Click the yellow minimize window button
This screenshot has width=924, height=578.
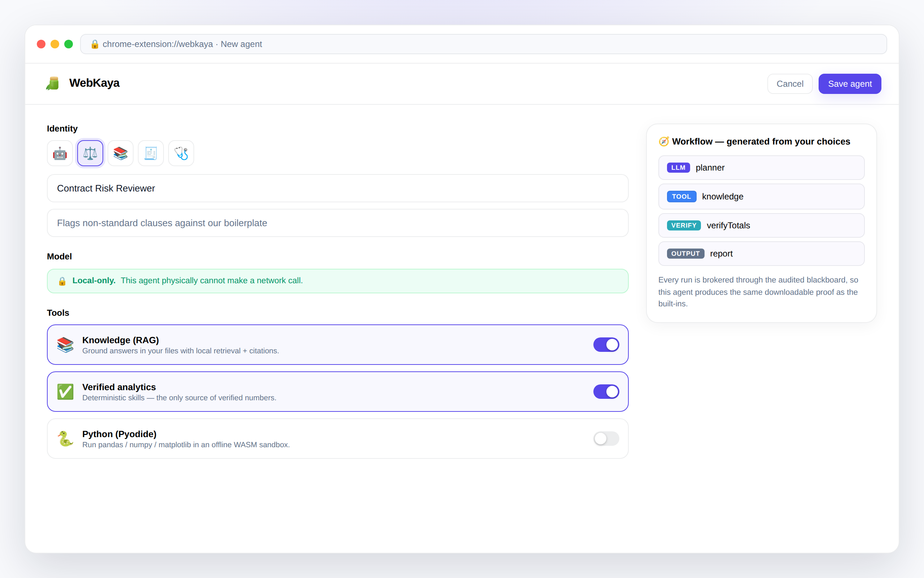click(55, 44)
